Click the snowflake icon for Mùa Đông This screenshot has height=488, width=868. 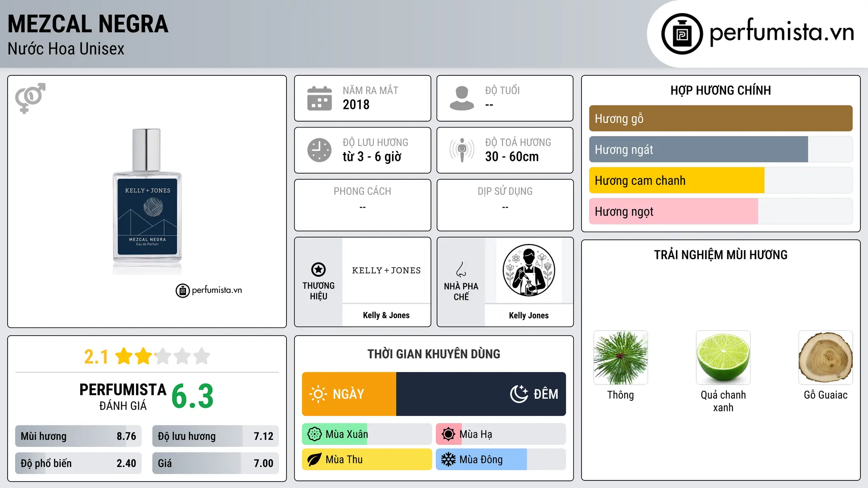[x=448, y=460]
